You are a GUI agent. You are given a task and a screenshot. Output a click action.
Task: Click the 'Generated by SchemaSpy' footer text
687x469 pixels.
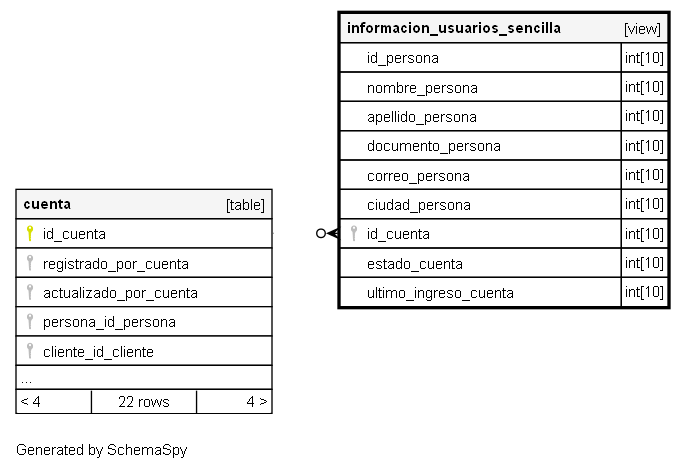tap(102, 450)
